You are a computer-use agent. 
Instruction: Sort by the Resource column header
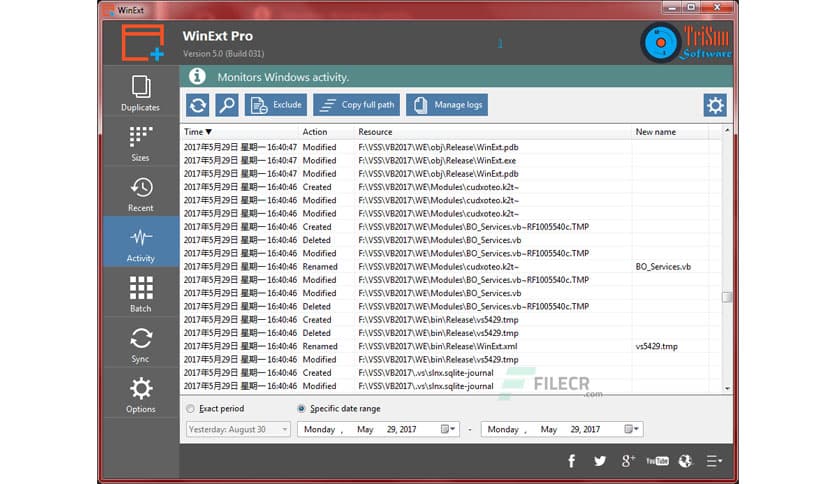coord(493,132)
